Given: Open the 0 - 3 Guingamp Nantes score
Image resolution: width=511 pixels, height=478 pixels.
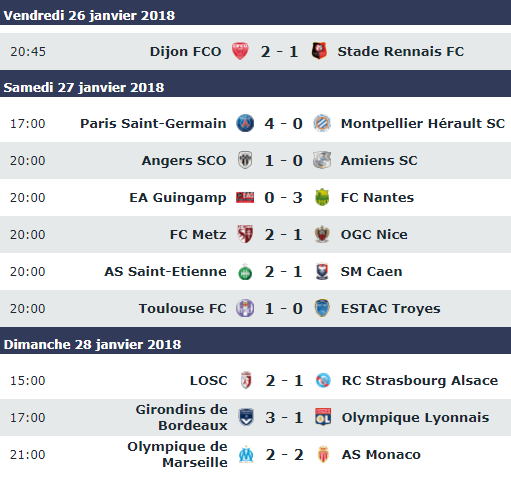Looking at the screenshot, I should (283, 197).
